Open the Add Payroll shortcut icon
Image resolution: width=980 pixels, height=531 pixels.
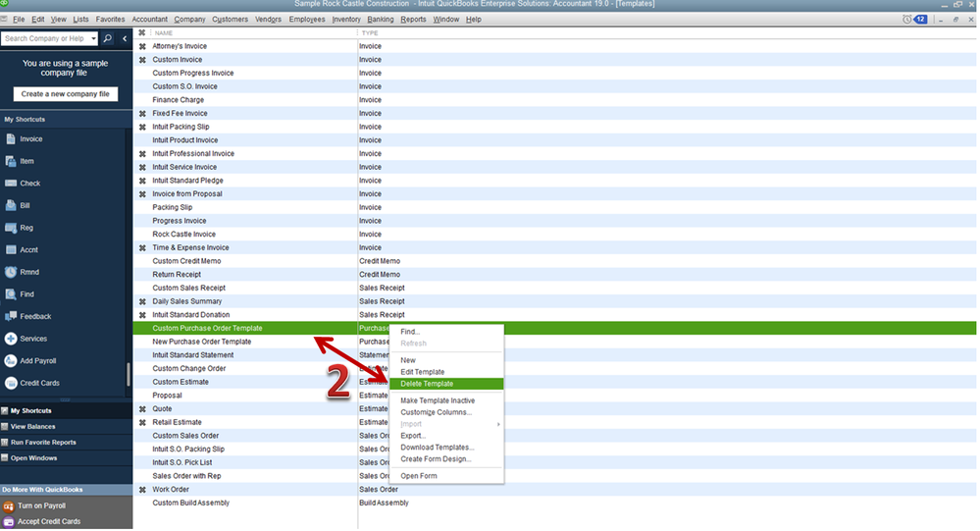point(11,361)
